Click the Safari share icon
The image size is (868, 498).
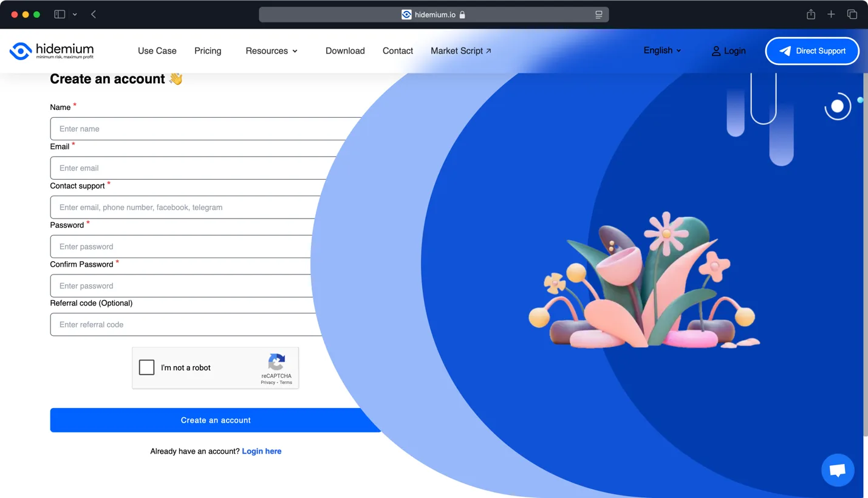point(811,14)
